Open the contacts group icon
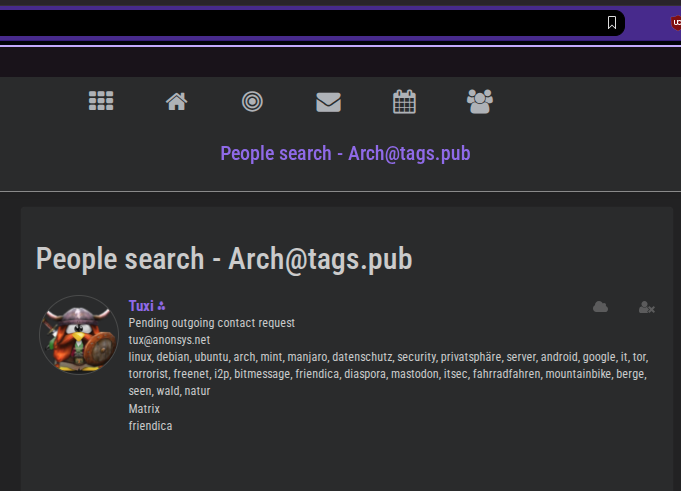The height and width of the screenshot is (491, 681). [480, 101]
